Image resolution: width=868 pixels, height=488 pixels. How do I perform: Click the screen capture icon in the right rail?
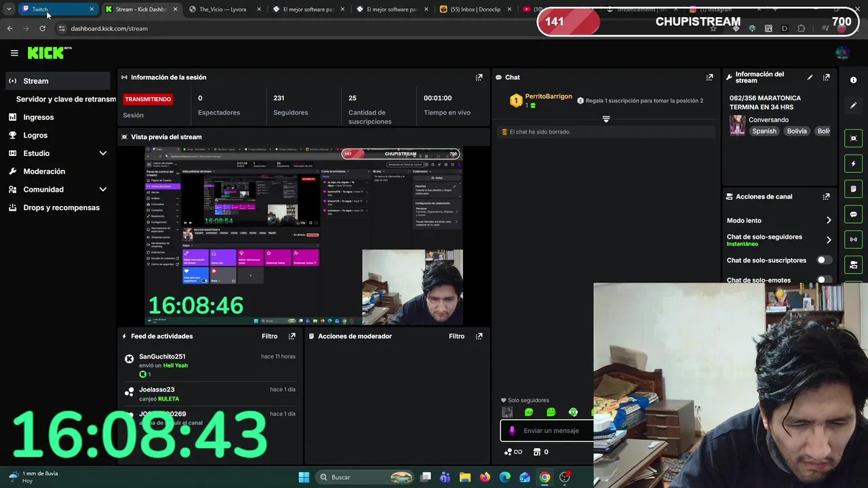pyautogui.click(x=853, y=138)
